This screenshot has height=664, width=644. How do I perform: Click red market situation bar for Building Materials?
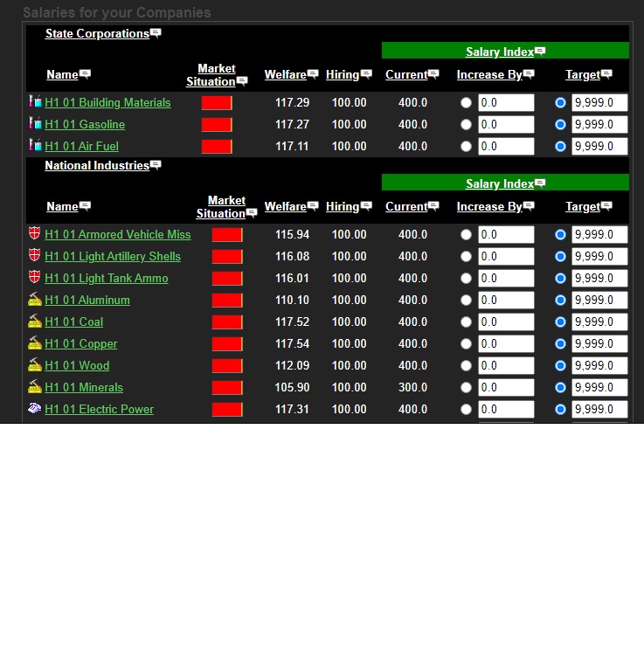[217, 102]
